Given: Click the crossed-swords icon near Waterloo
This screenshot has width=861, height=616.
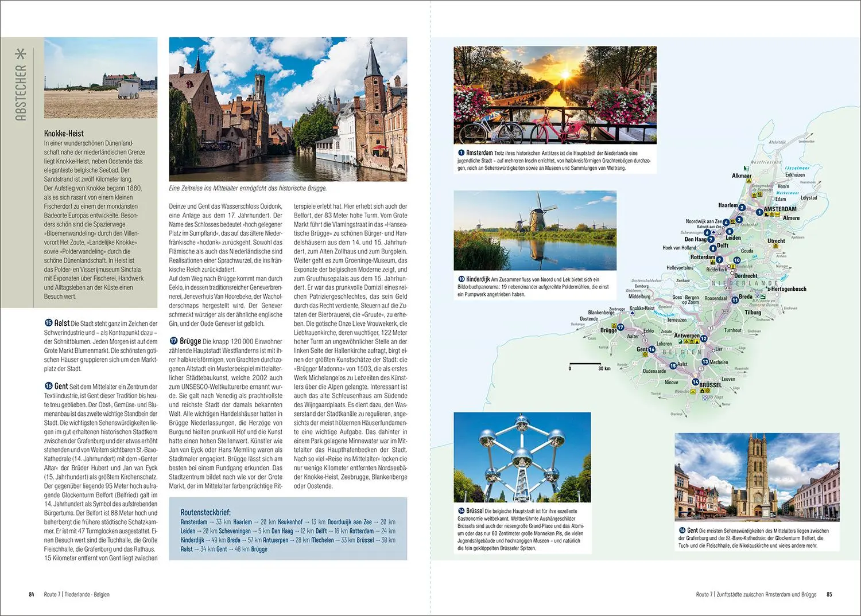Looking at the screenshot, I should [x=692, y=391].
